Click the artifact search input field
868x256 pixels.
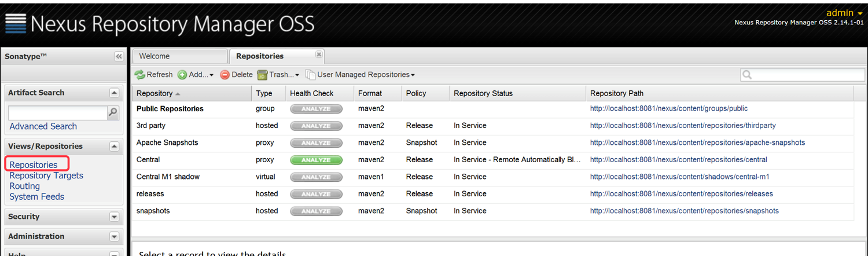click(58, 112)
